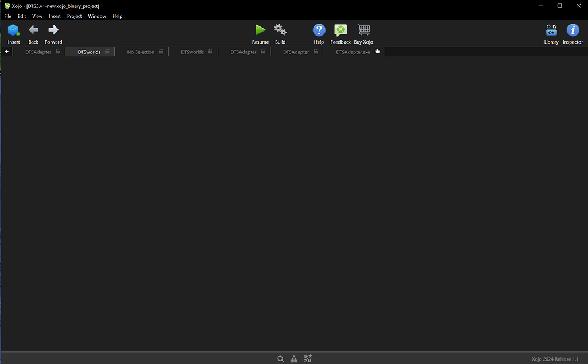Click the Forward navigation arrow
Image resolution: width=588 pixels, height=364 pixels.
53,32
